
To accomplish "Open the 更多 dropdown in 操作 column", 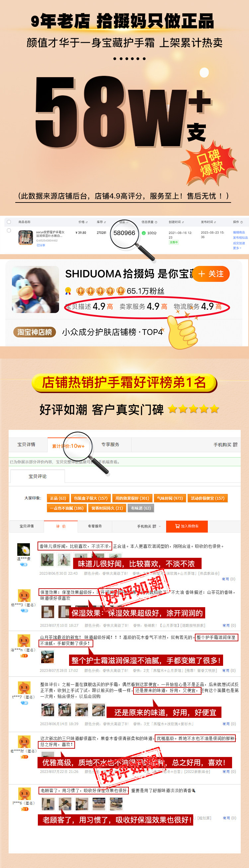I will (237, 248).
